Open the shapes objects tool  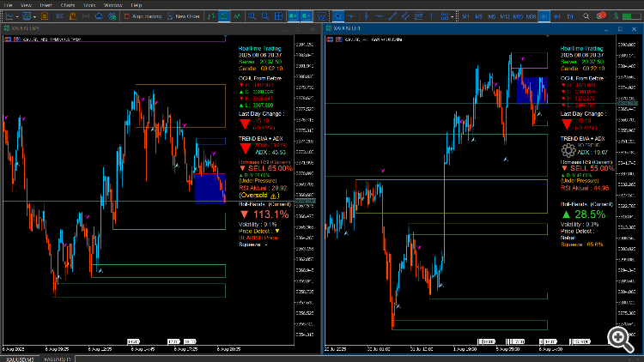[x=445, y=16]
